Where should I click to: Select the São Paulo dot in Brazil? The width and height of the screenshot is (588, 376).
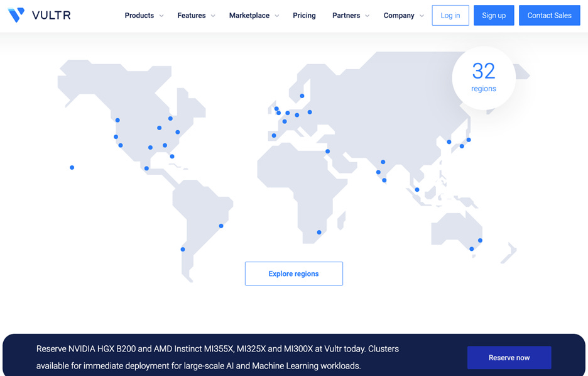click(221, 226)
